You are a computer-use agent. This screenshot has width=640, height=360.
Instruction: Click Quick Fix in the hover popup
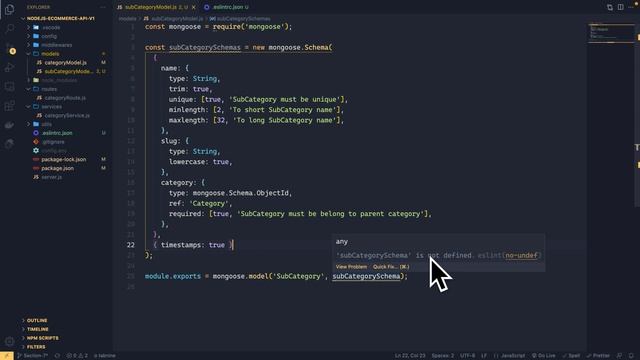coord(391,267)
